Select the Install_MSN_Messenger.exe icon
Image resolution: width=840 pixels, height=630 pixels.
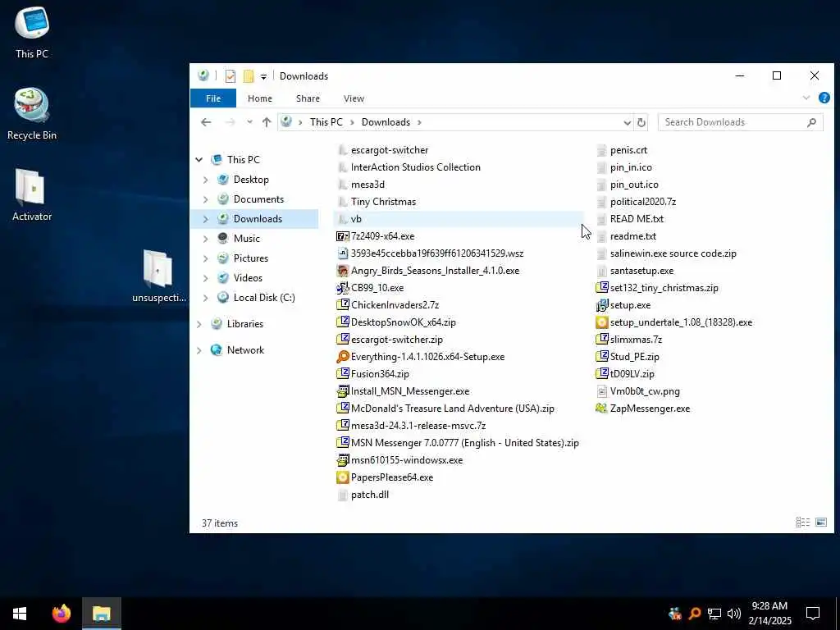[343, 391]
